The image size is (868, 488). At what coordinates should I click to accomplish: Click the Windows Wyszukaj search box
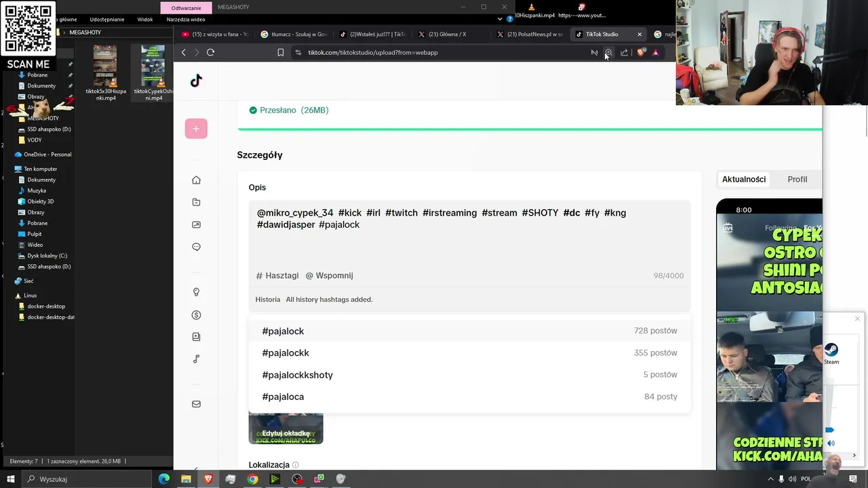88,479
